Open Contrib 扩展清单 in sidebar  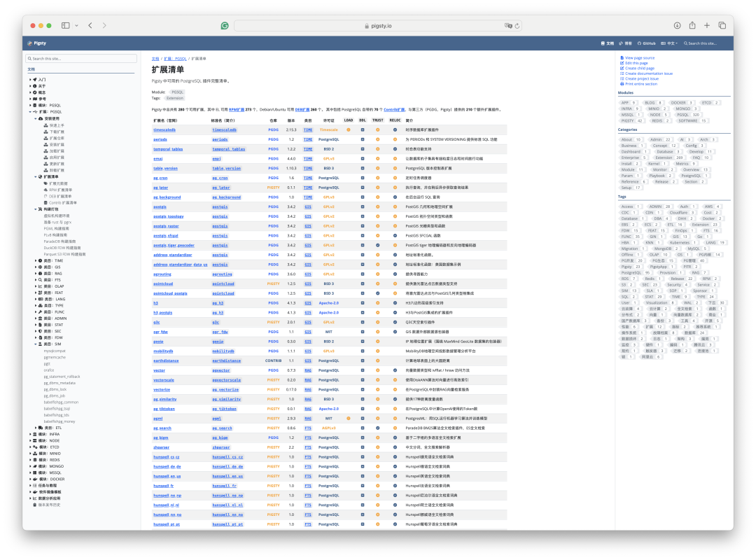[60, 202]
